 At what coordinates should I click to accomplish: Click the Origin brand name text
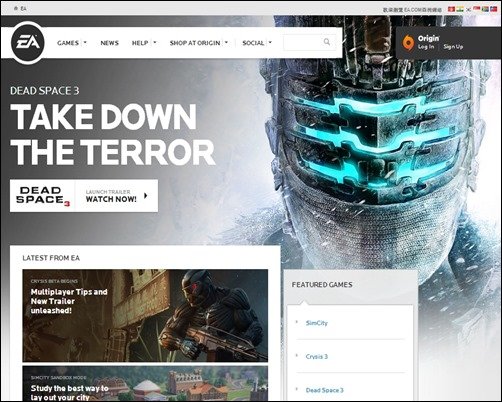(x=429, y=38)
